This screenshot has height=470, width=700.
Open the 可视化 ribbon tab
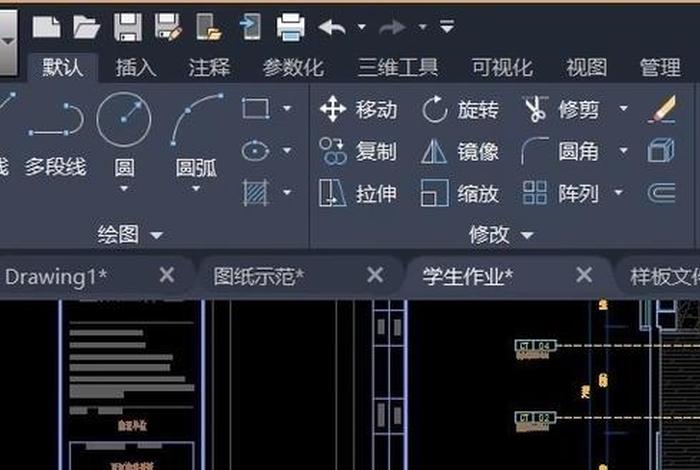pyautogui.click(x=502, y=68)
